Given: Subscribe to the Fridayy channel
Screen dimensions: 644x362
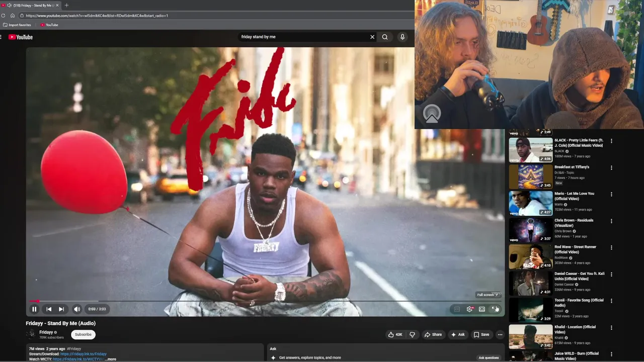Looking at the screenshot, I should click(x=83, y=334).
